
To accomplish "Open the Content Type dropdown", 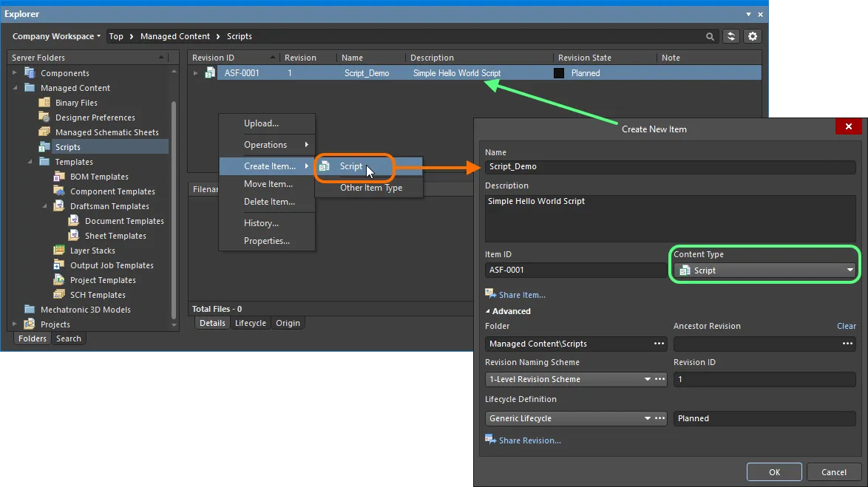I will [x=850, y=270].
